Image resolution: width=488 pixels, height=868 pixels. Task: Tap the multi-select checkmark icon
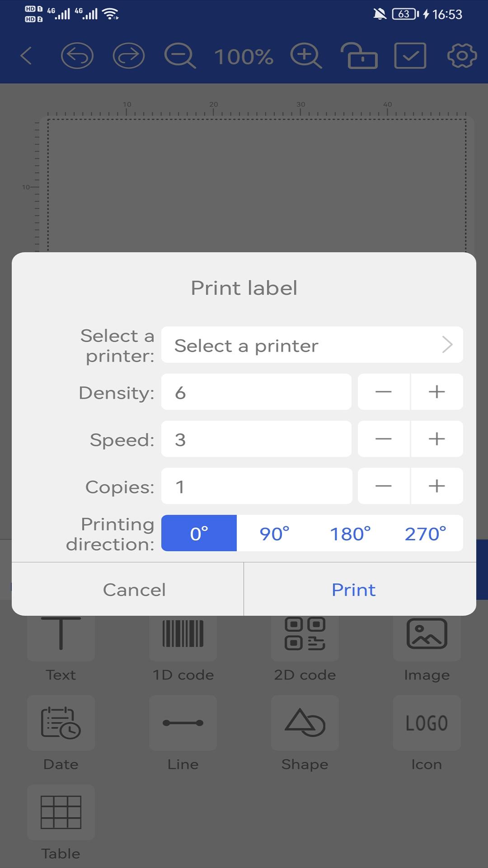[x=410, y=56]
